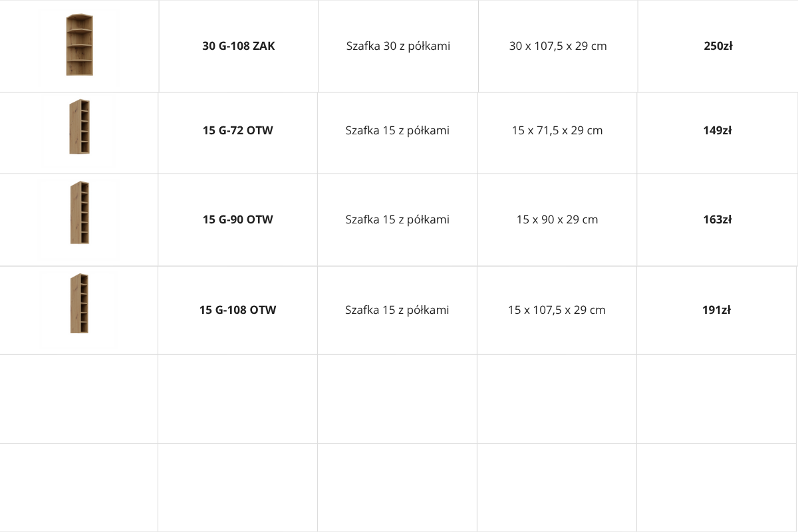
Task: Click the 250zł price
Action: (x=718, y=46)
